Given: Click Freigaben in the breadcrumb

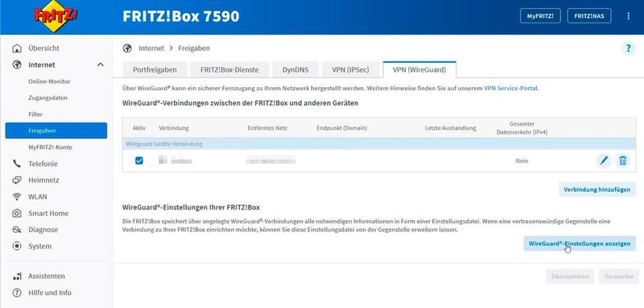Looking at the screenshot, I should (x=194, y=48).
